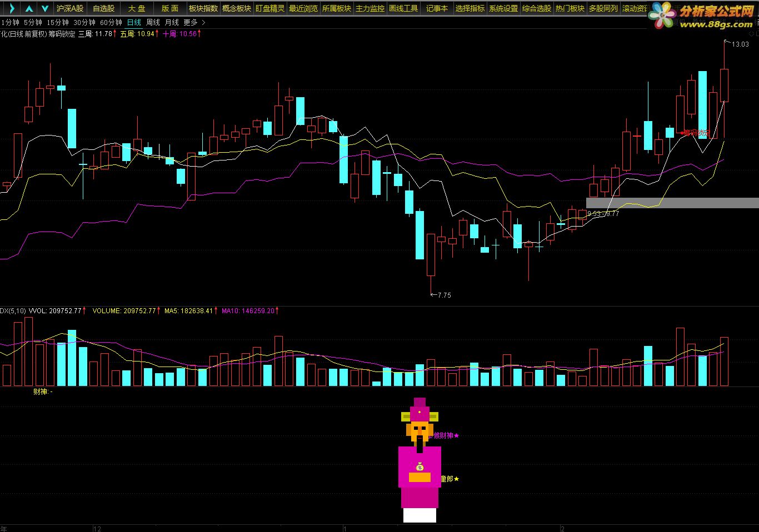Switch to 30分钟 period tab

84,22
